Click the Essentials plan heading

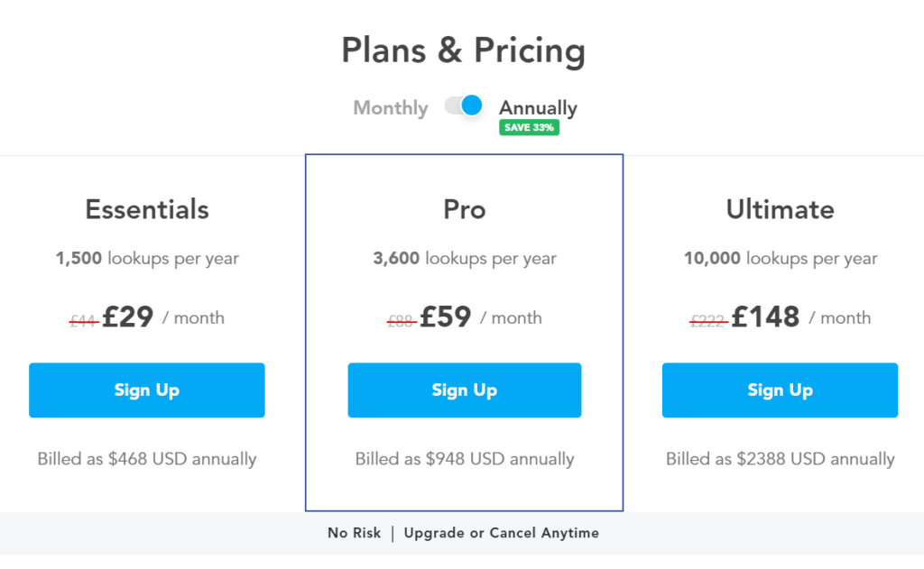coord(147,209)
